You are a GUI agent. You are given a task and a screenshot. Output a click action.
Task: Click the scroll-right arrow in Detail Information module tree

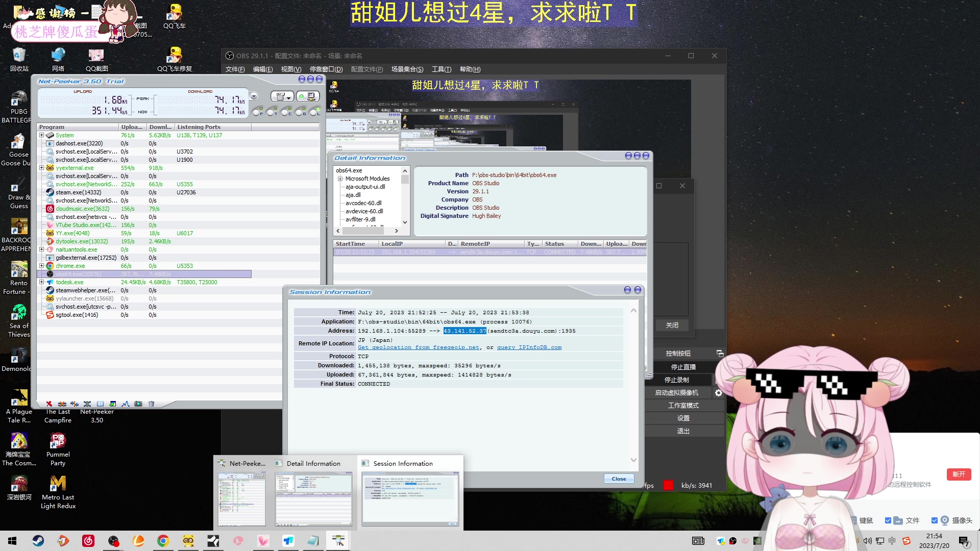pyautogui.click(x=396, y=231)
